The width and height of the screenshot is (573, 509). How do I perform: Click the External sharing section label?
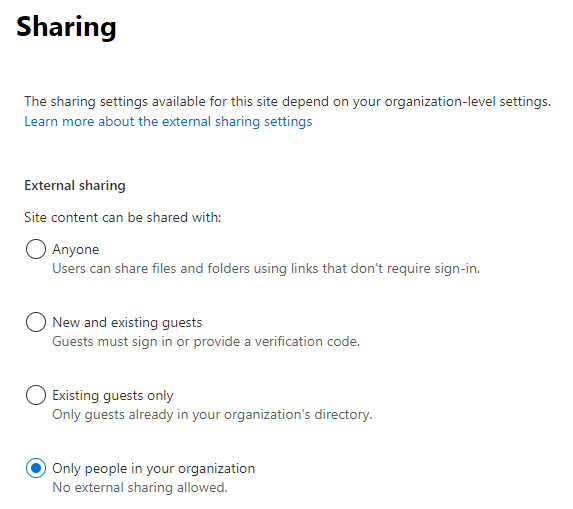click(75, 185)
